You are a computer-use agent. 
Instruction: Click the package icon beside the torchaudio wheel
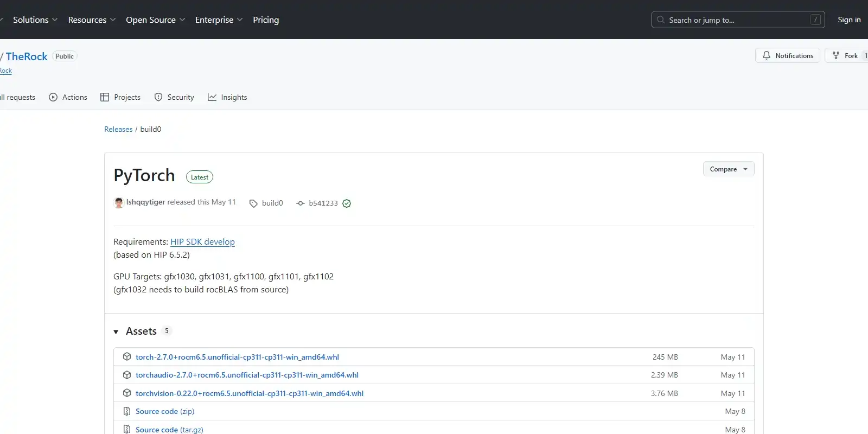(127, 375)
